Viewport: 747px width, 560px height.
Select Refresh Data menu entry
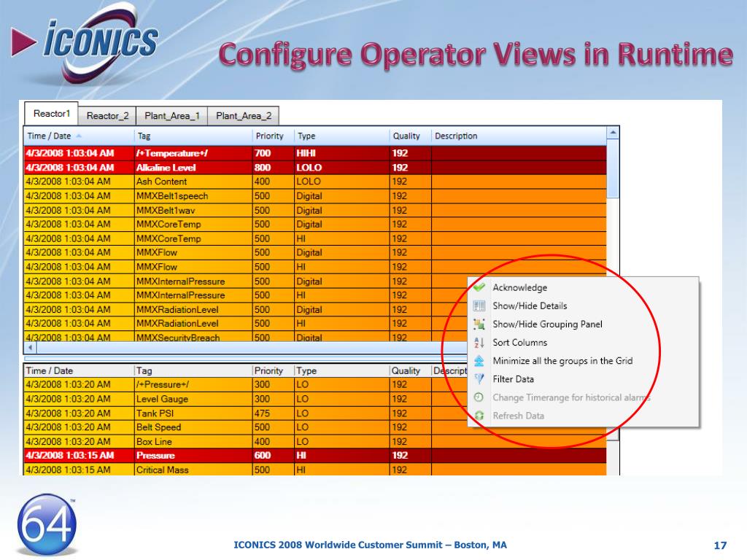[x=584, y=416]
